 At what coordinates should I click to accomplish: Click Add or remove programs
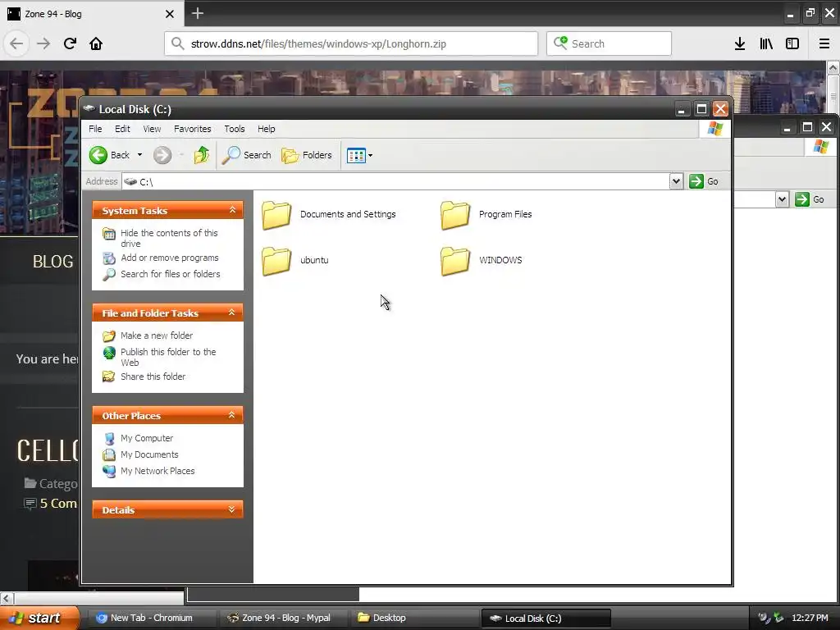pos(169,258)
